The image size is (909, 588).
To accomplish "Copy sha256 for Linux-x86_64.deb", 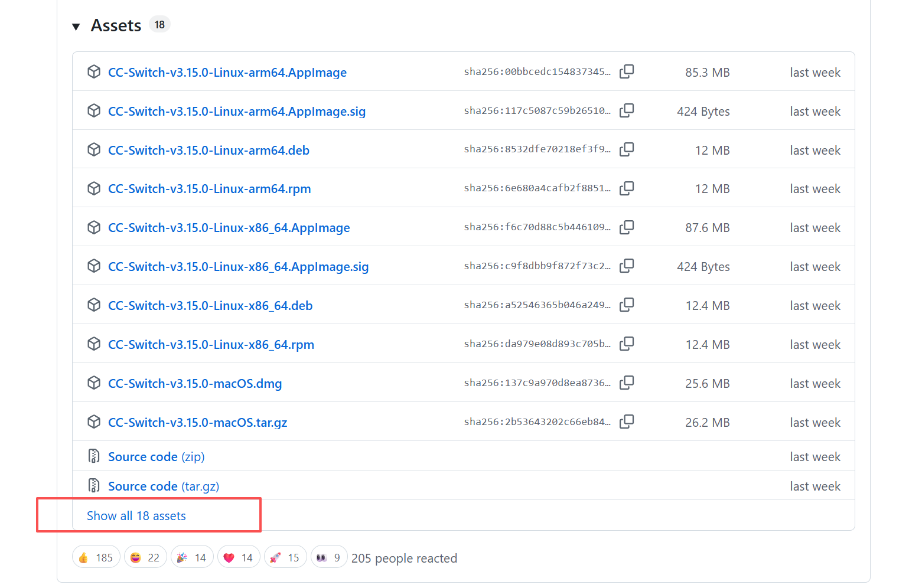I will pyautogui.click(x=627, y=305).
